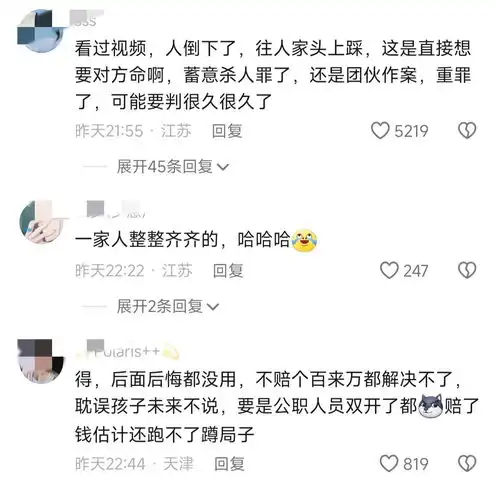Viewport: 500px width, 478px height.
Task: Click chevron next to 展开45条回复
Action: (223, 167)
